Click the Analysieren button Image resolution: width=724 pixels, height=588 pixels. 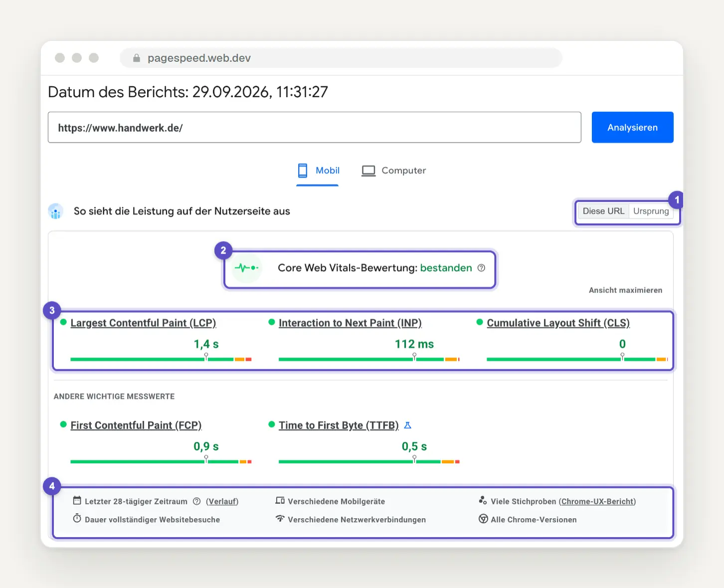pyautogui.click(x=632, y=128)
